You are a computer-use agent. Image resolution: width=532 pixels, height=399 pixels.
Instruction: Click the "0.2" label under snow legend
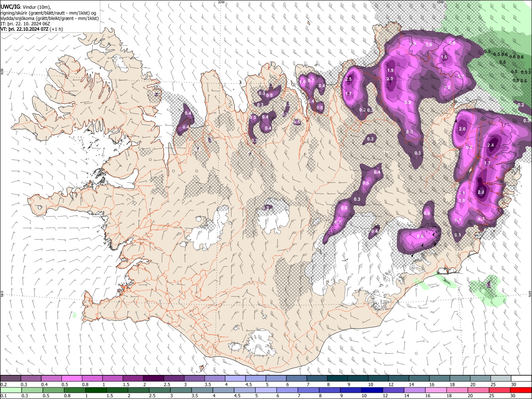point(4,384)
